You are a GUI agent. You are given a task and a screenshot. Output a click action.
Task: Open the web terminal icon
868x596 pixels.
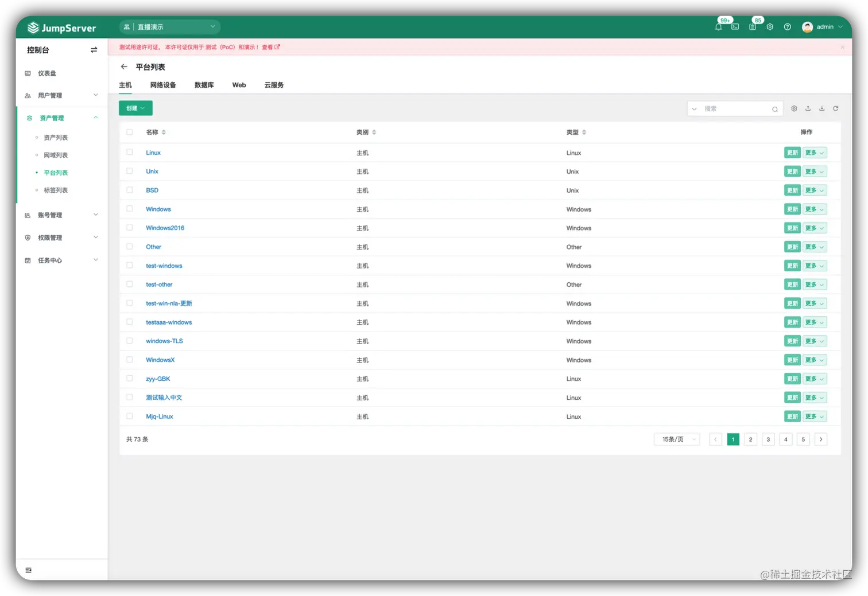(735, 27)
